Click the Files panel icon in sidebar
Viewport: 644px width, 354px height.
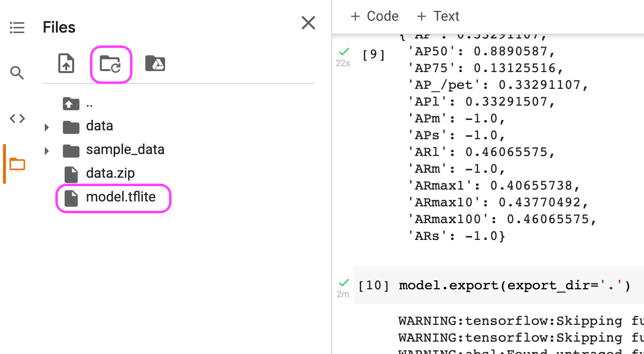[x=17, y=163]
